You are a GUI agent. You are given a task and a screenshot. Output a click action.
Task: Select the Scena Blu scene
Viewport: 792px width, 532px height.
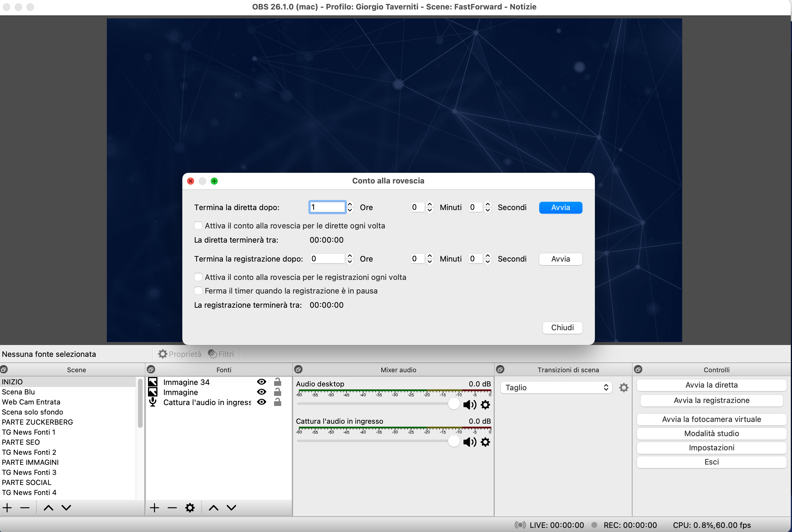coord(68,392)
